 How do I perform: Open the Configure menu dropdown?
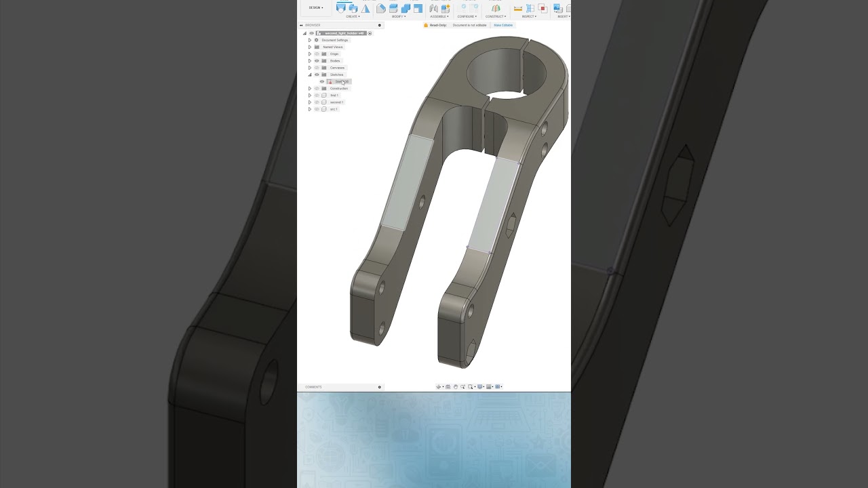[467, 16]
